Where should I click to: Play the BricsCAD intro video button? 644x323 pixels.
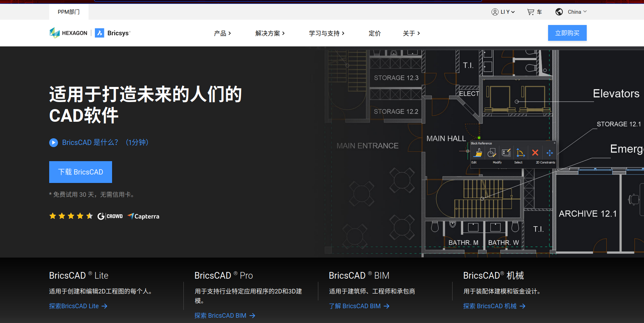pos(53,142)
